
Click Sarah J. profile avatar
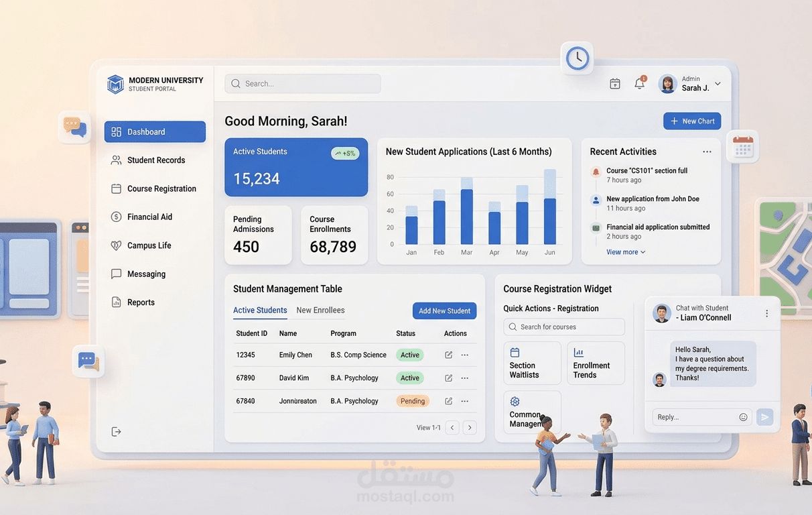[667, 84]
